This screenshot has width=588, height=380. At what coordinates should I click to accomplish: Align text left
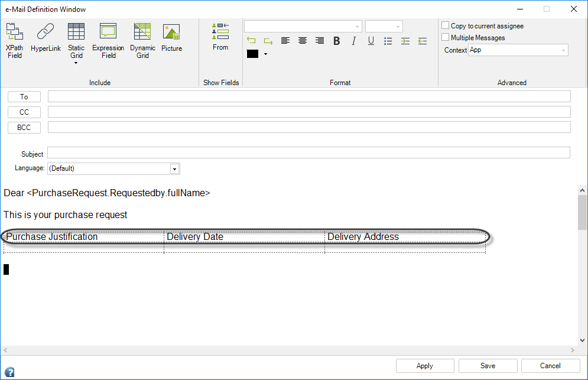pos(285,41)
